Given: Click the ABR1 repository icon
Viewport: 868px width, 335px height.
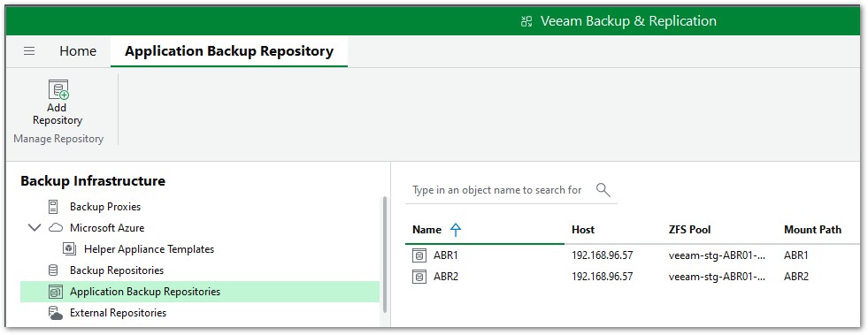Looking at the screenshot, I should point(419,255).
